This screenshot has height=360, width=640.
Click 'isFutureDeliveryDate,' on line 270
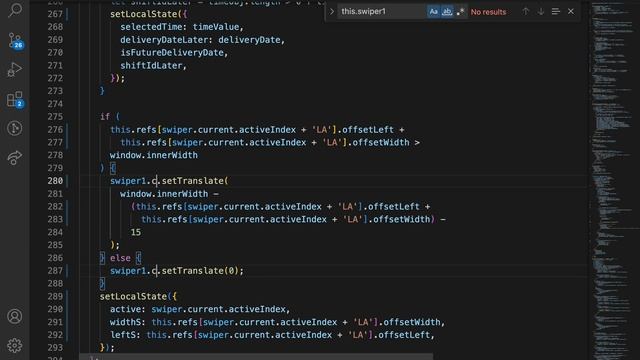click(x=174, y=53)
